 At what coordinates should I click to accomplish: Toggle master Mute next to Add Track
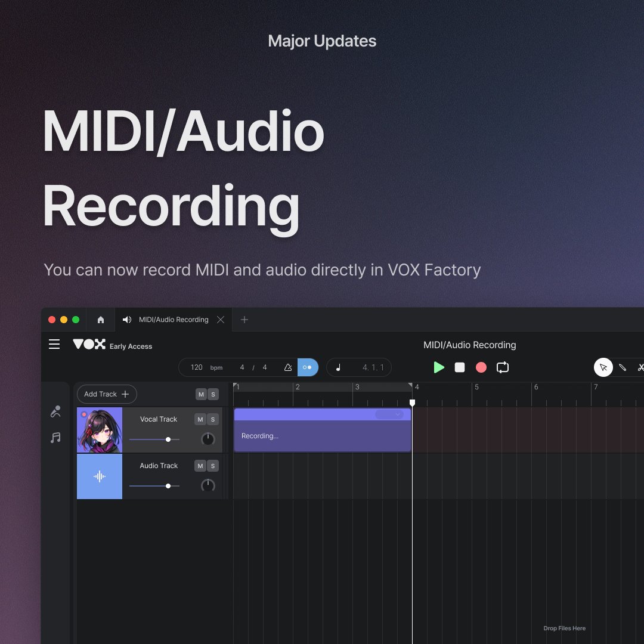202,394
